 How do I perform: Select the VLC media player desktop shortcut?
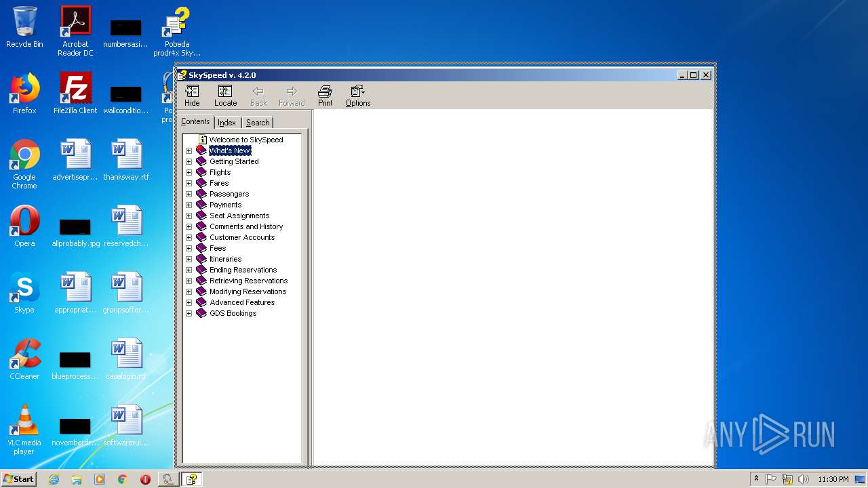(24, 430)
